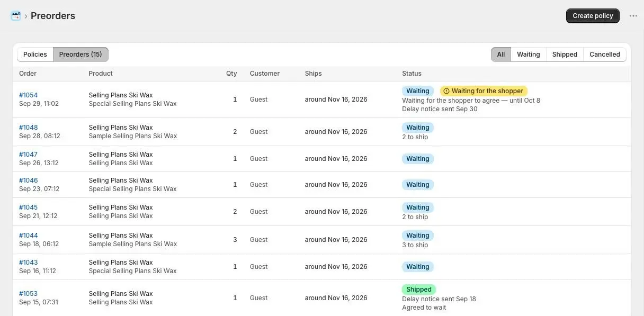Click 'Sep 15, 07:31' order date

tap(39, 302)
